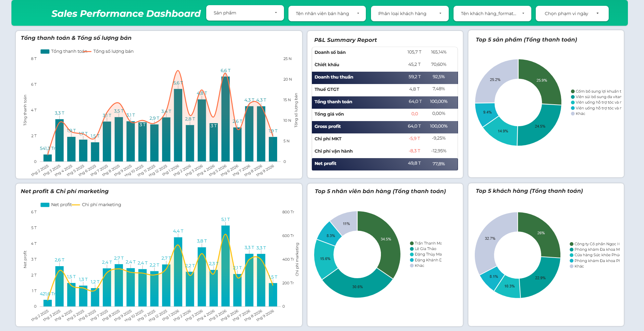Click the Cốm bổ sung lợi khuẩn legend item
This screenshot has width=644, height=331.
pos(596,91)
